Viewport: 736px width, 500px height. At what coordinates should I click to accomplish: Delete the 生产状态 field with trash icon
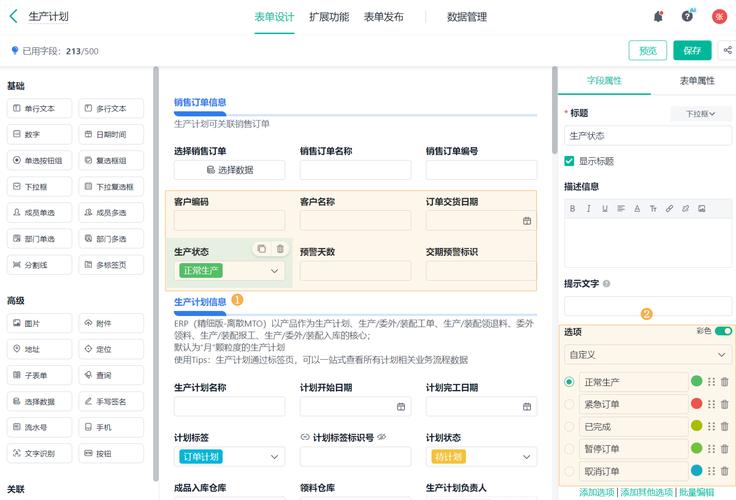pos(280,249)
